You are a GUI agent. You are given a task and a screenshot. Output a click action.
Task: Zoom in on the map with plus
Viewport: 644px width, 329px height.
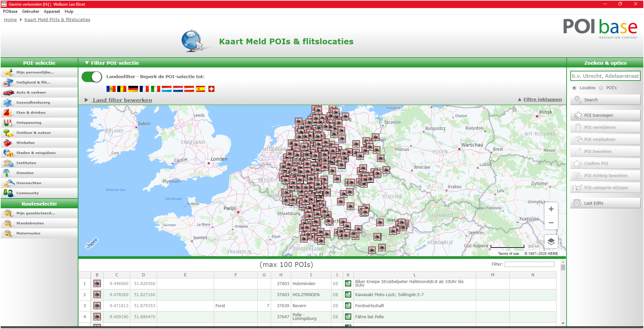point(551,209)
